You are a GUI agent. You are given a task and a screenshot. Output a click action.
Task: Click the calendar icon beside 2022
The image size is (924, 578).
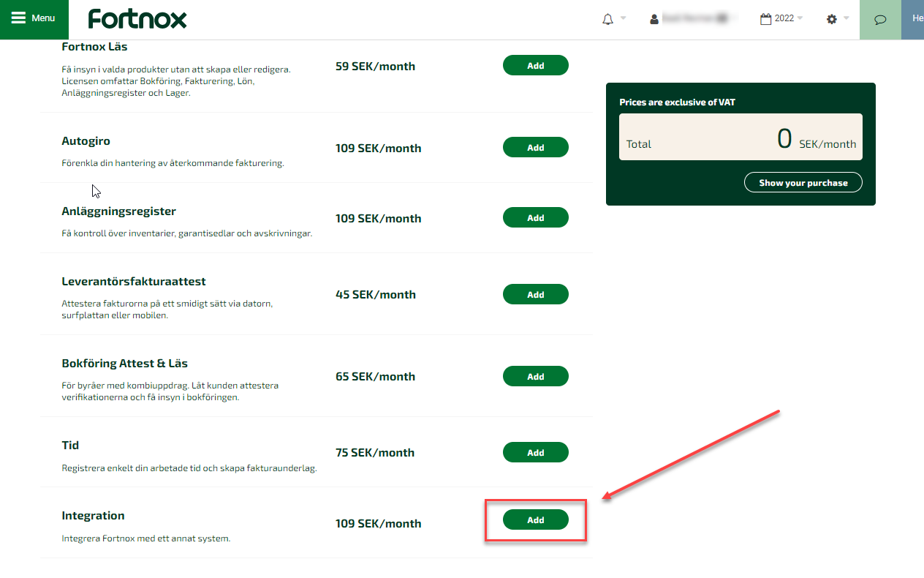point(766,19)
